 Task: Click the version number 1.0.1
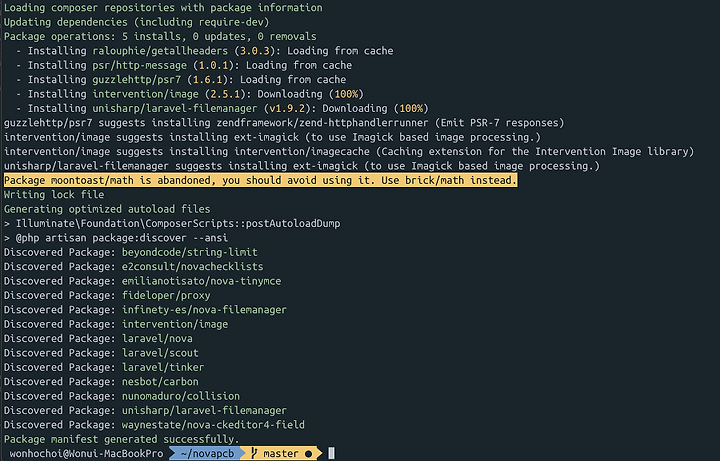point(214,65)
